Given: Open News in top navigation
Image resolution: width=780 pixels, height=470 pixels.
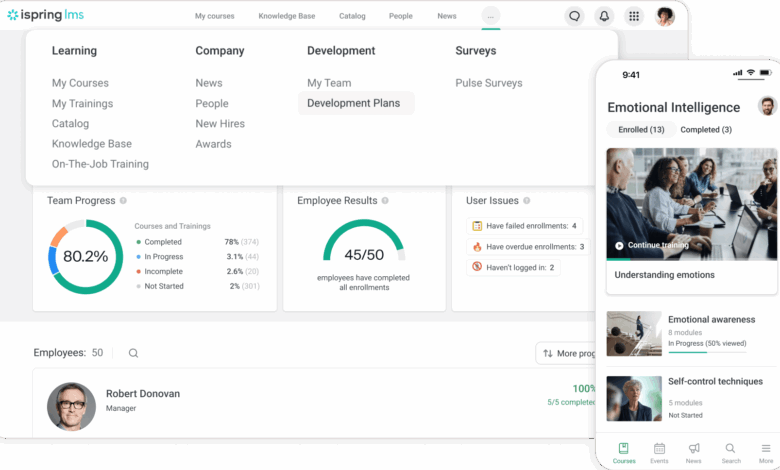Looking at the screenshot, I should 447,16.
